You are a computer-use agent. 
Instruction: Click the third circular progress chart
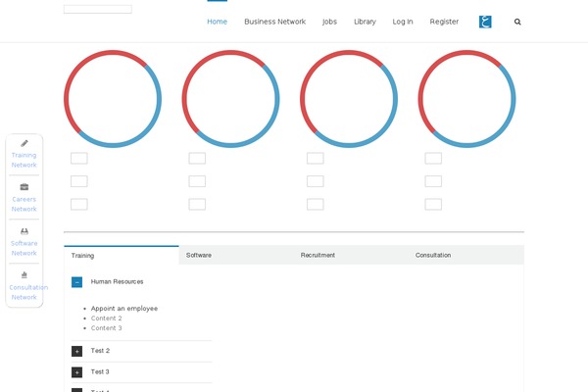point(349,99)
